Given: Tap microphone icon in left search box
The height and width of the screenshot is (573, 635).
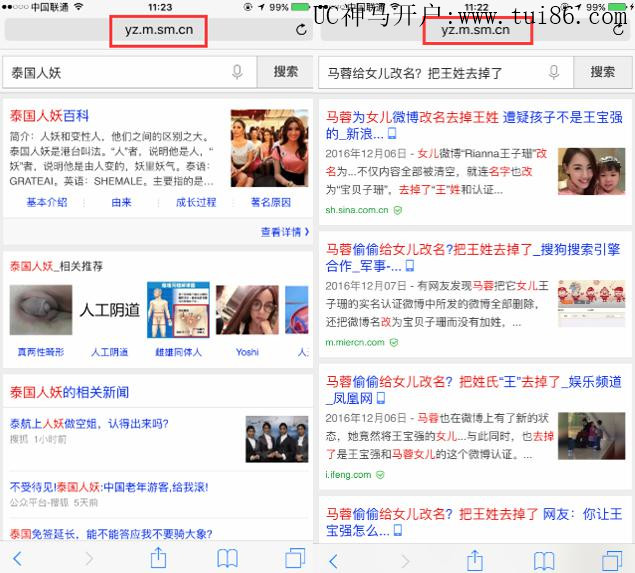Looking at the screenshot, I should [237, 72].
